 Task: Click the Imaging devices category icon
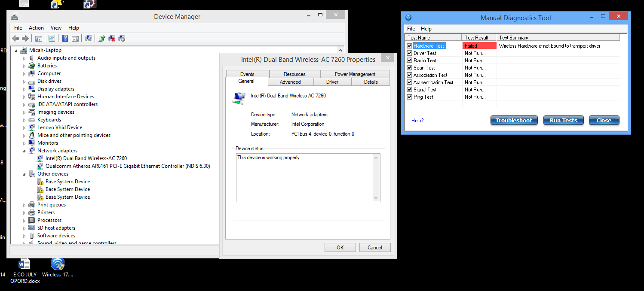[x=32, y=112]
